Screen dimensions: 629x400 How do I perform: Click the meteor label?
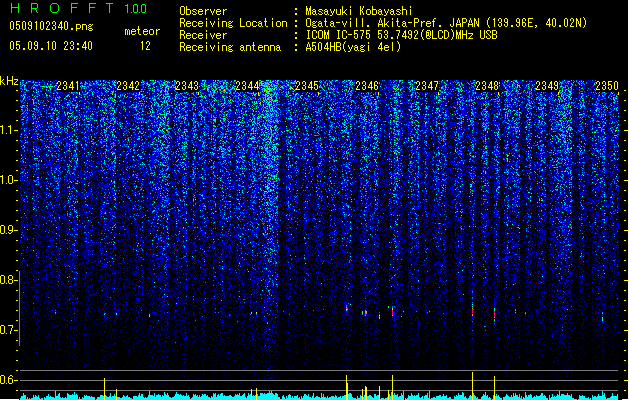tap(142, 31)
